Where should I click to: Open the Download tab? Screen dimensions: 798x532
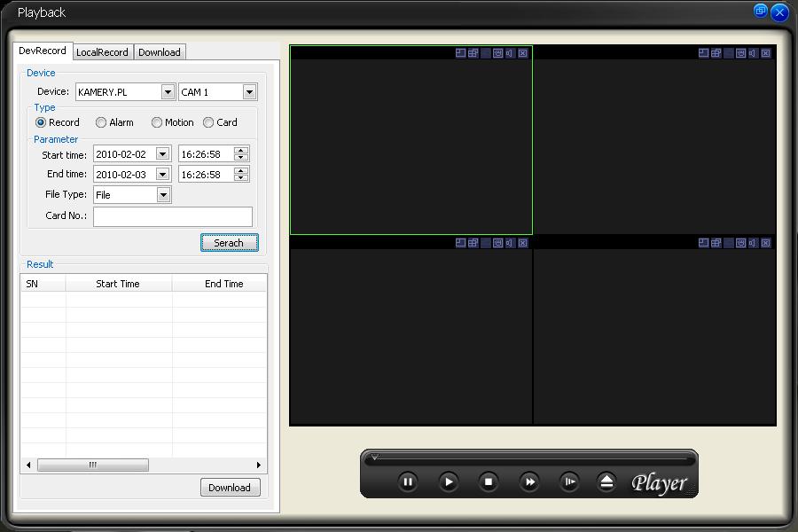pos(160,52)
